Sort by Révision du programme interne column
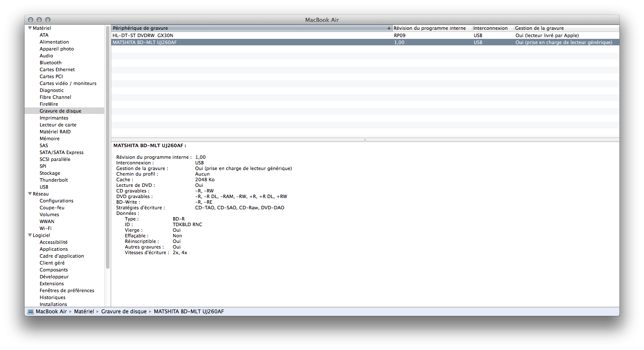This screenshot has width=644, height=350. 432,28
